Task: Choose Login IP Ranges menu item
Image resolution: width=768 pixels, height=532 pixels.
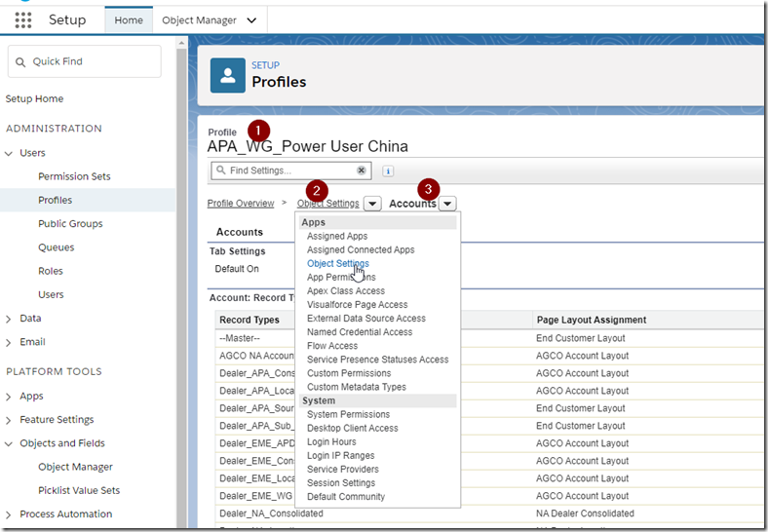Action: [340, 456]
